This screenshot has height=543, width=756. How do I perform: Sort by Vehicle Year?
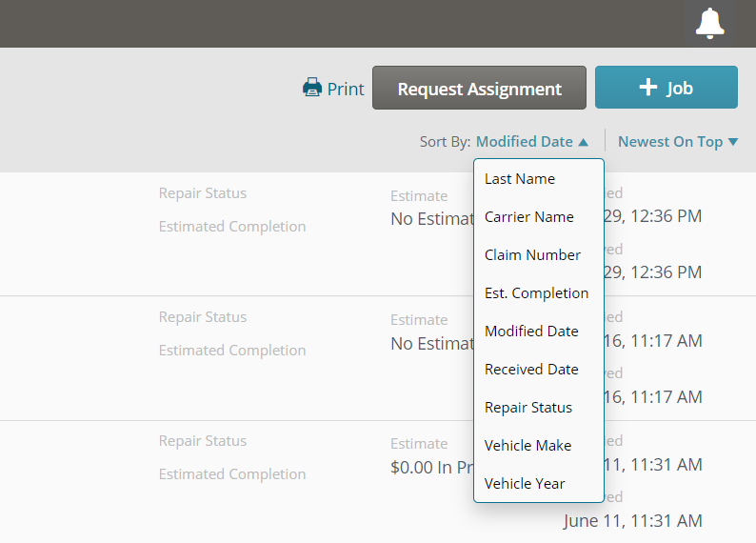(539, 484)
